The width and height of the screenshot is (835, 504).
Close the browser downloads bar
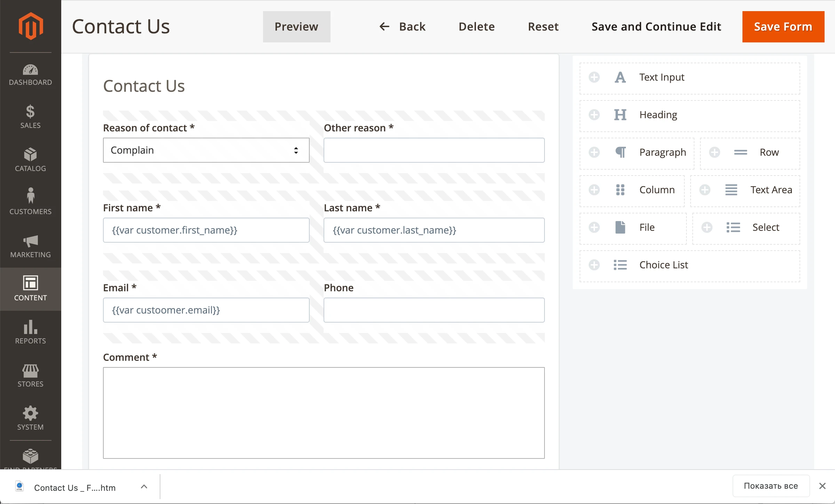point(822,486)
